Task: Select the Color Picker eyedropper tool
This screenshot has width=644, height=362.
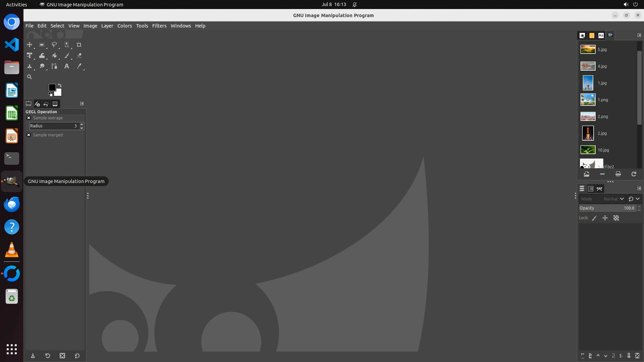Action: click(79, 66)
